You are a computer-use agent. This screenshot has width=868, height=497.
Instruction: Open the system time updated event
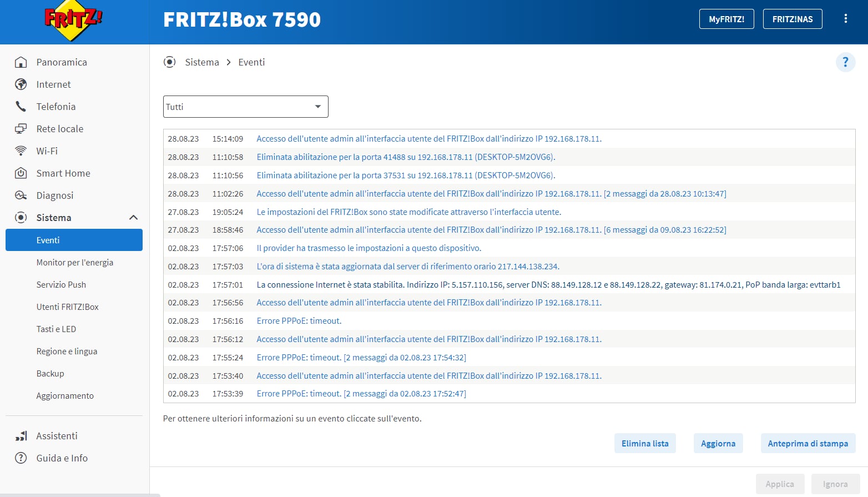[408, 267]
